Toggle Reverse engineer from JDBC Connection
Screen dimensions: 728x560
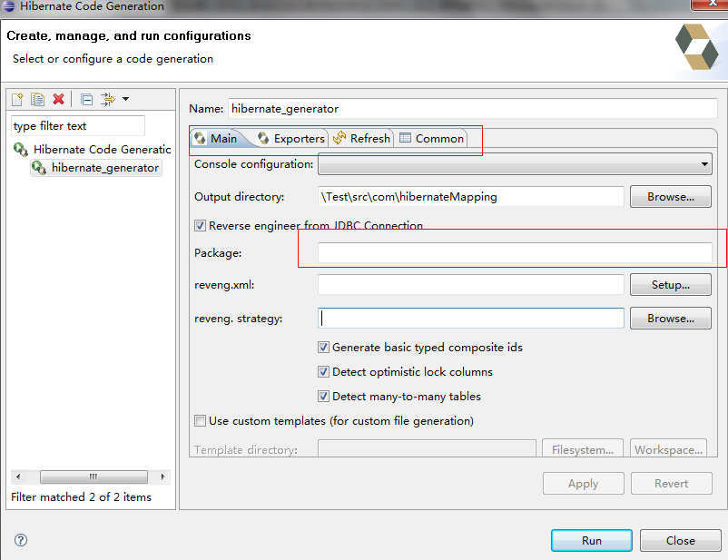200,226
